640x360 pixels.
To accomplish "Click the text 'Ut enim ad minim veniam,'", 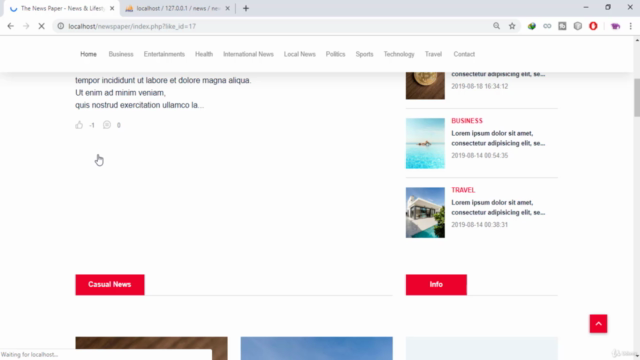I will point(120,93).
